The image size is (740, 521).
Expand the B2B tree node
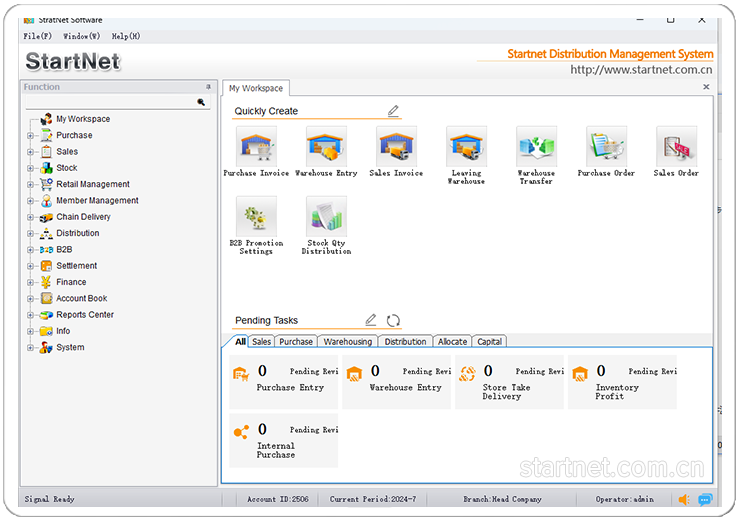[x=30, y=250]
